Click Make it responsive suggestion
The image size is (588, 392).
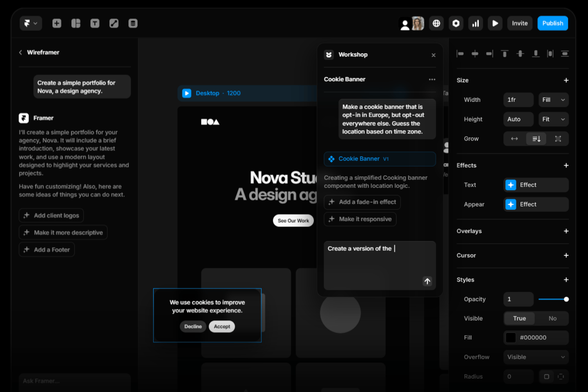point(360,219)
